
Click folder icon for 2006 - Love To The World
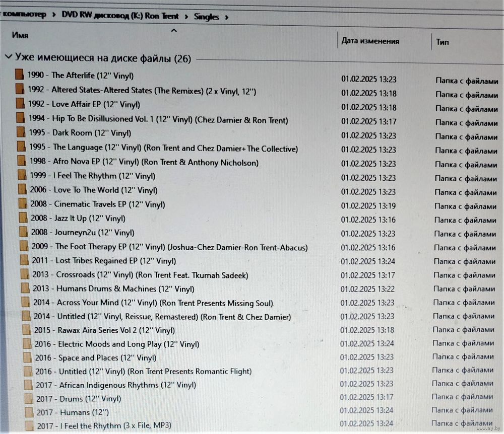(x=22, y=189)
